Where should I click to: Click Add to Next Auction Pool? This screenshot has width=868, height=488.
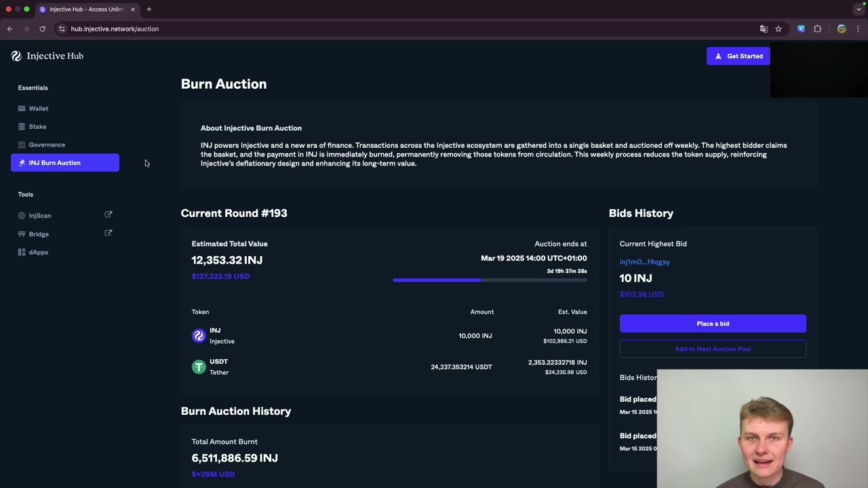pos(713,349)
